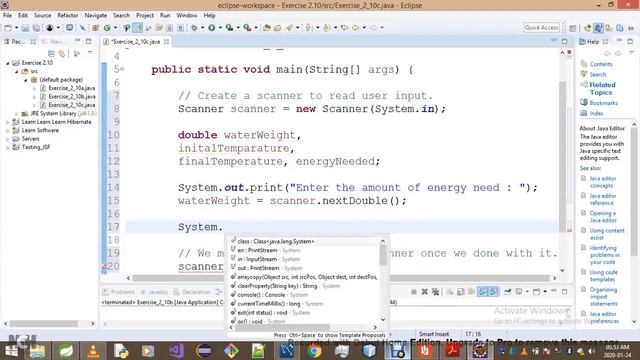Open Related Topics in Help panel
The height and width of the screenshot is (360, 640).
click(x=602, y=89)
